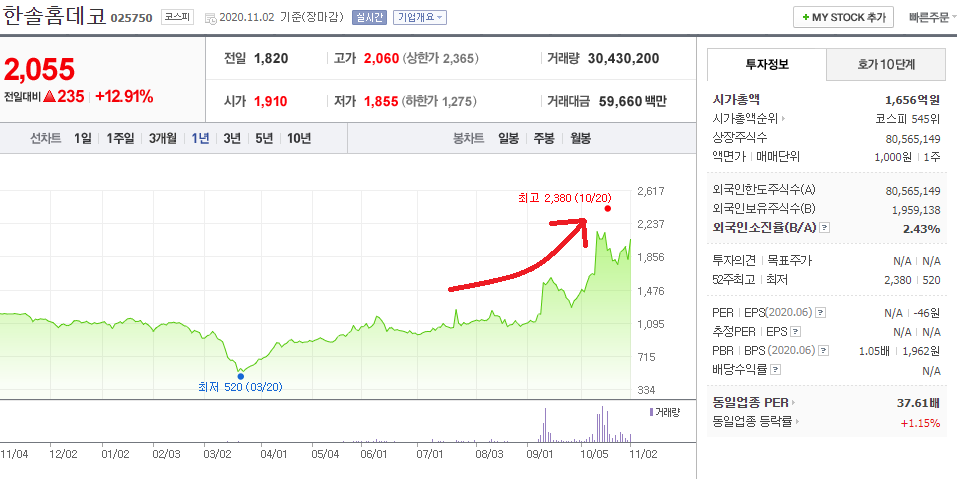Click the help icon next to 배당수익률
This screenshot has height=479, width=960.
pos(775,370)
